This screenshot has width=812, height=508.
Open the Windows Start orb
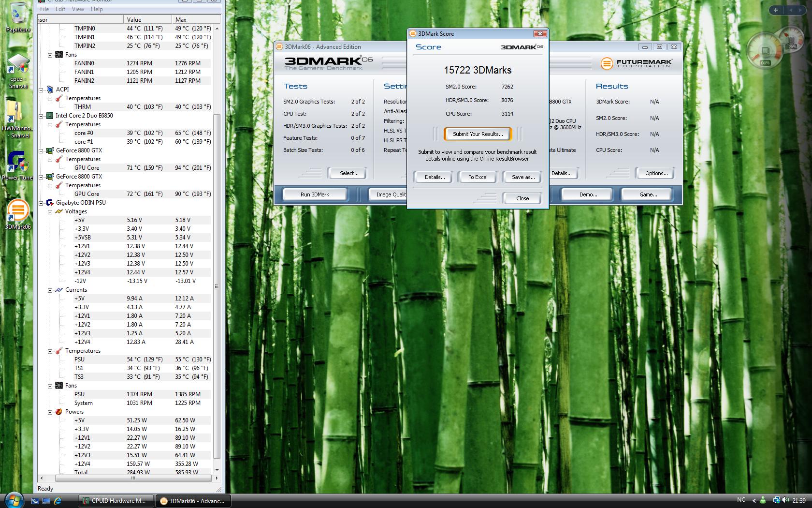tap(14, 500)
